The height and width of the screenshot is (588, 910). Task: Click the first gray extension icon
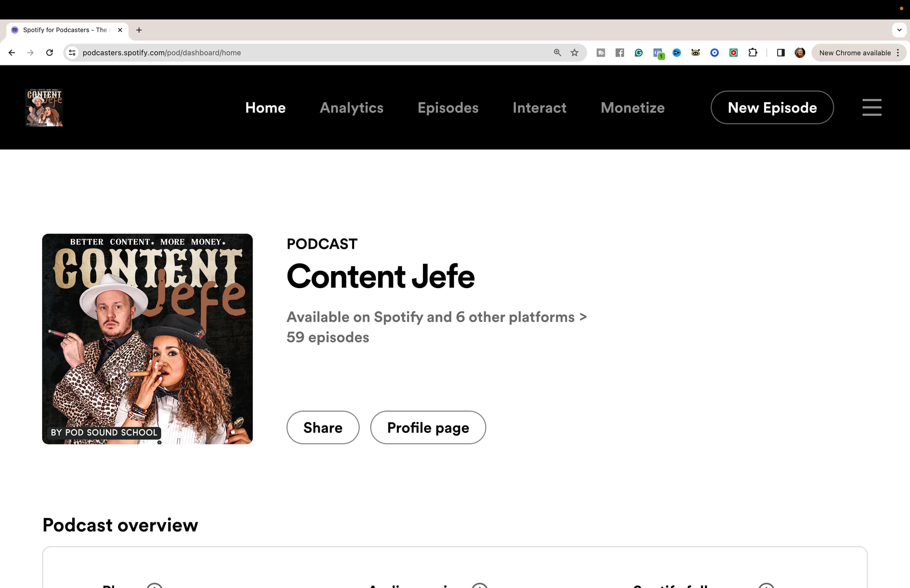[601, 53]
